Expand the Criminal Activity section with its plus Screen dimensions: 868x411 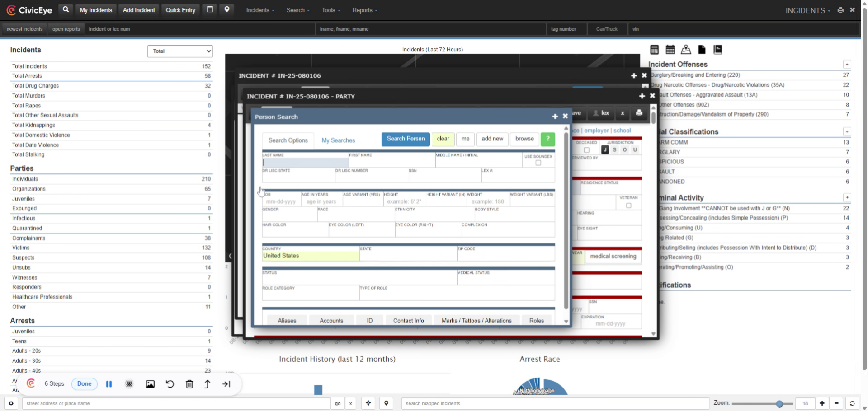[847, 198]
